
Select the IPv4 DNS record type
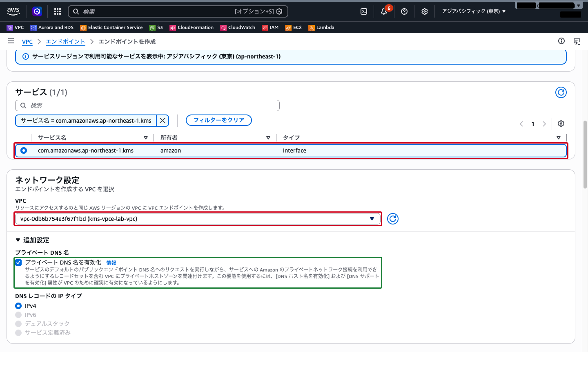(x=18, y=306)
